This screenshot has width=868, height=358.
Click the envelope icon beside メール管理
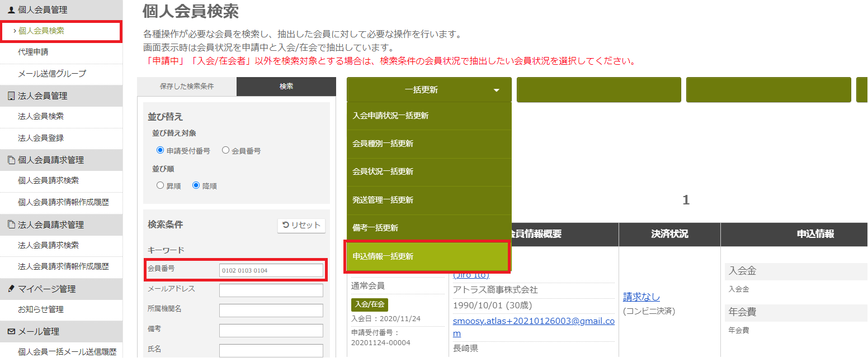point(11,331)
